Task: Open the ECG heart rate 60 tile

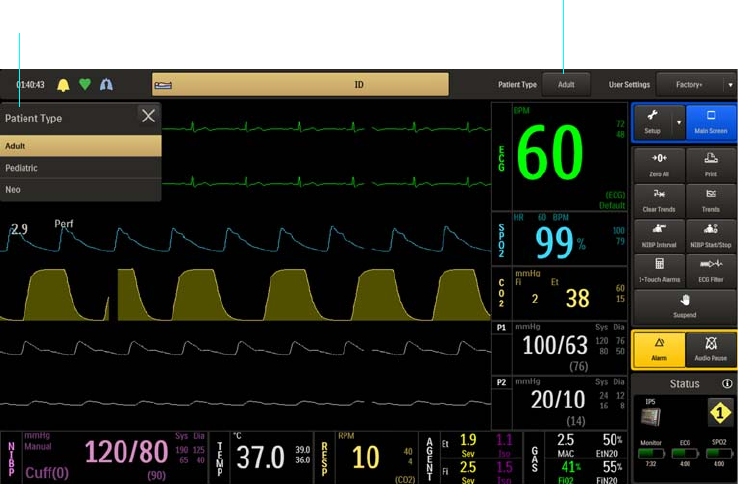Action: pyautogui.click(x=559, y=156)
